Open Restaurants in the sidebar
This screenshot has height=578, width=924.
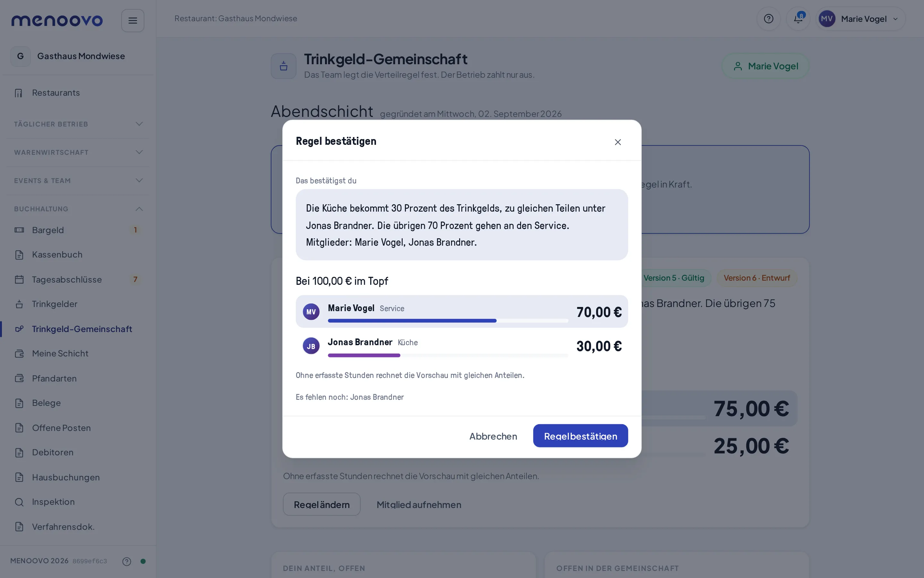coord(78,93)
